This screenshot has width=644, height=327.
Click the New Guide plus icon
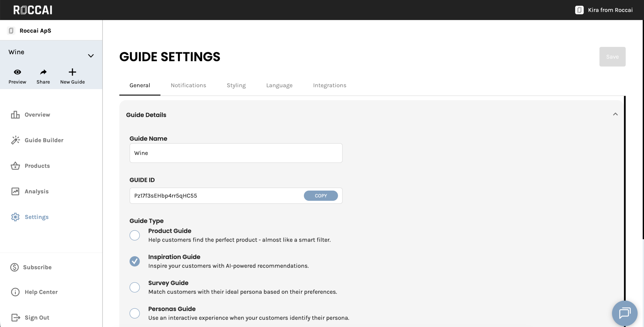[72, 72]
